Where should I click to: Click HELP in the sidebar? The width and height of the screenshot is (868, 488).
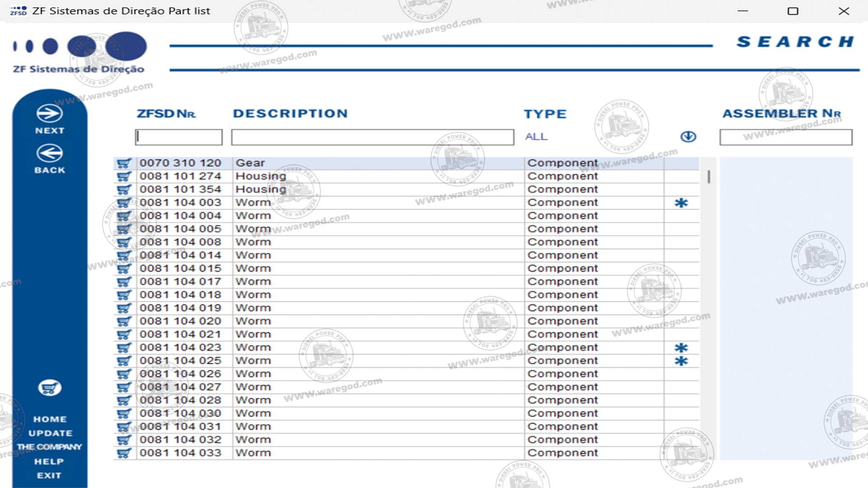pyautogui.click(x=49, y=461)
